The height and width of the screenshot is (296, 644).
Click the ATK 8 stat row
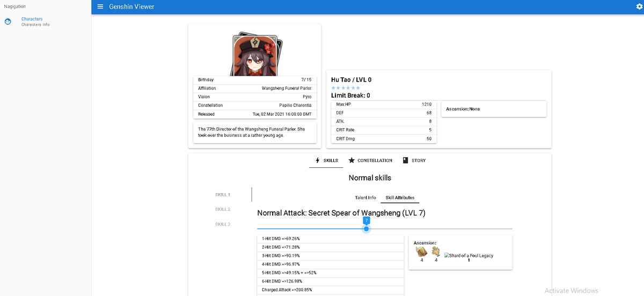[384, 121]
